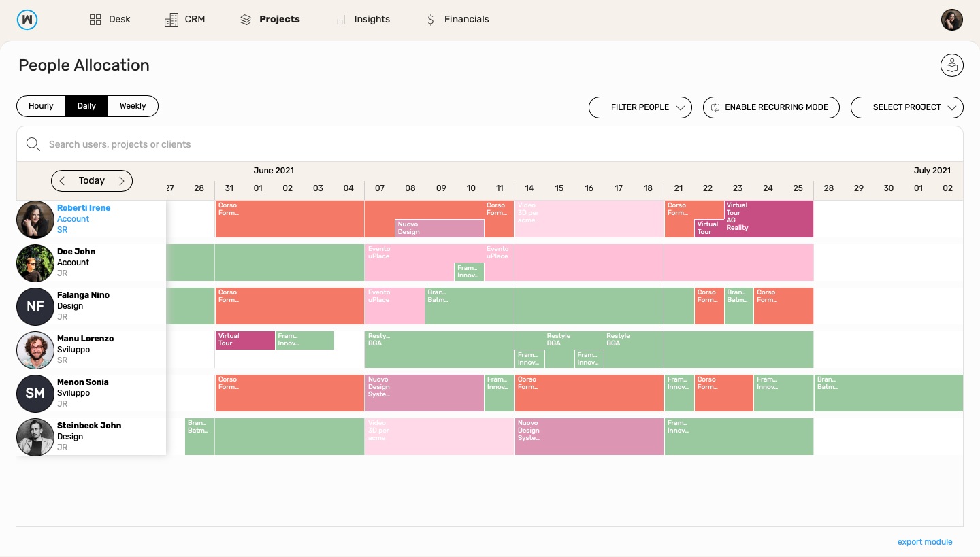Switch the view to Weekly
This screenshot has width=980, height=557.
coord(133,106)
